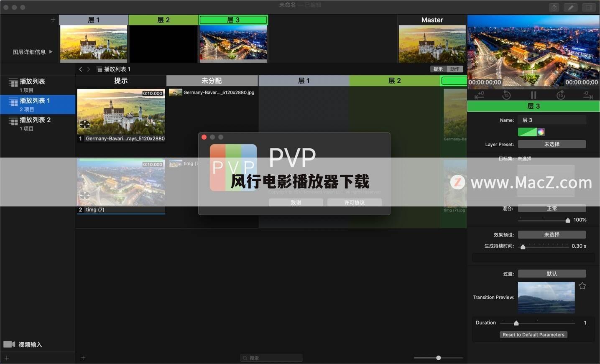Open the 效果预设 未选择 dropdown

tap(552, 235)
